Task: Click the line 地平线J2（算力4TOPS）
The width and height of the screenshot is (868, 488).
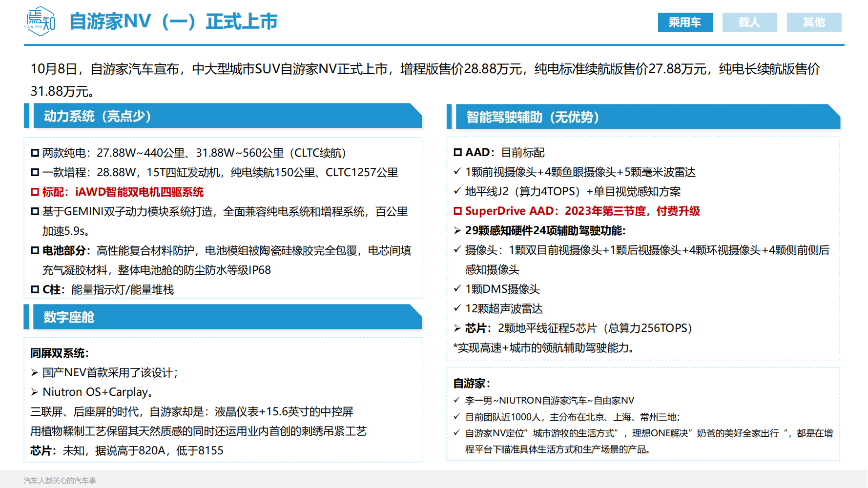Action: click(567, 191)
